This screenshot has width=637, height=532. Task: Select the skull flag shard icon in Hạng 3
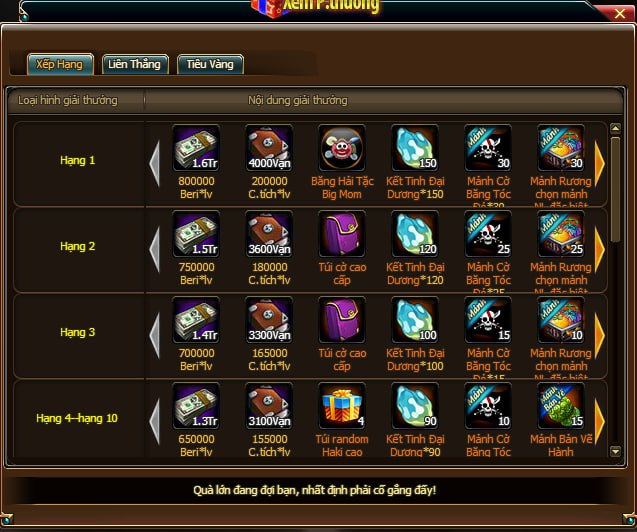(488, 320)
